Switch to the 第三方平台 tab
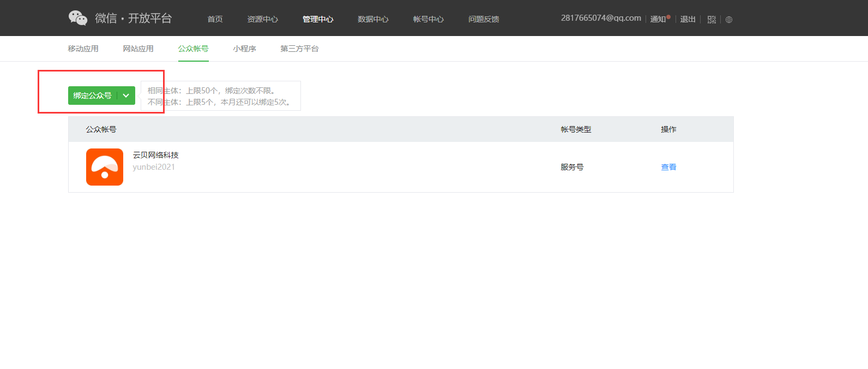 pos(299,49)
